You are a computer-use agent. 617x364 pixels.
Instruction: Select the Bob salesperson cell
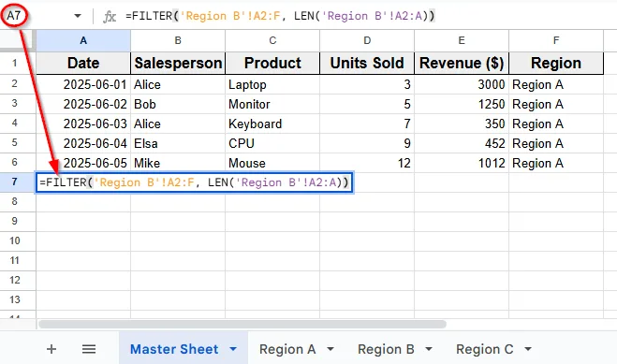pyautogui.click(x=178, y=104)
